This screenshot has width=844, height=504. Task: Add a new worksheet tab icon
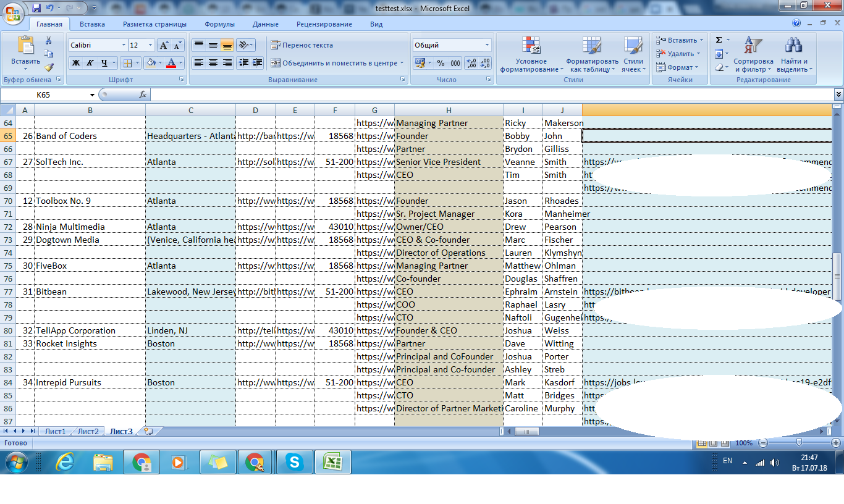tap(148, 431)
